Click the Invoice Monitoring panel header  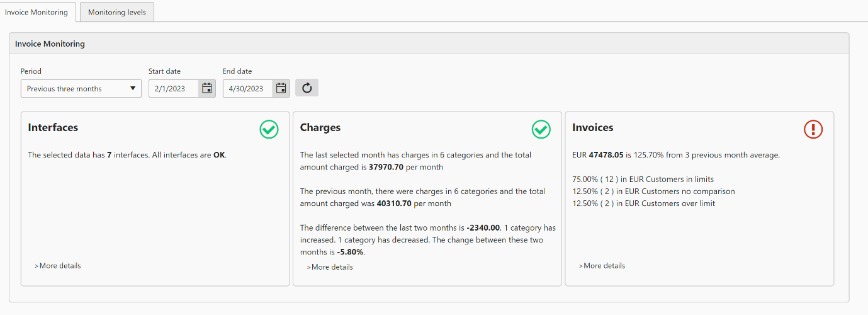(x=50, y=44)
